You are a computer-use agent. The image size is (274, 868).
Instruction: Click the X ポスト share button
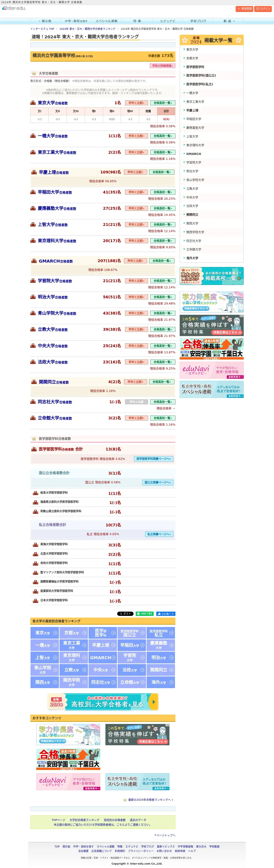point(125,614)
